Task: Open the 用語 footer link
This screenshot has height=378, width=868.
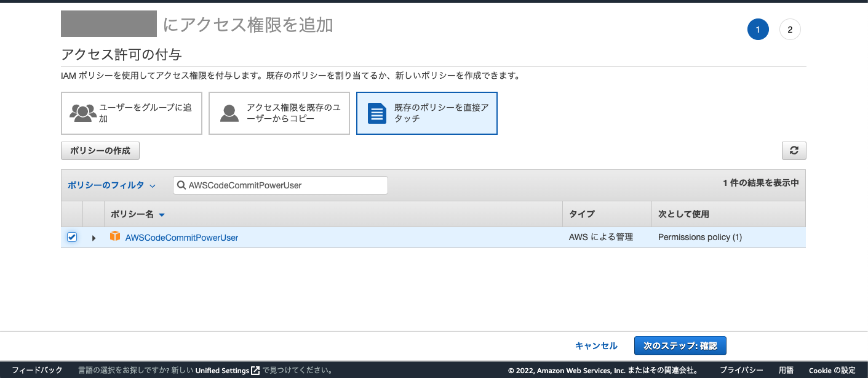Action: coord(786,371)
